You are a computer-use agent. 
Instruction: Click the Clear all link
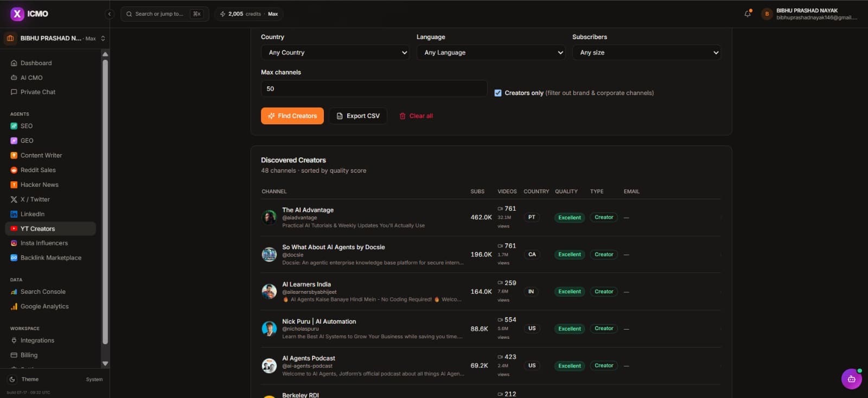pyautogui.click(x=416, y=116)
